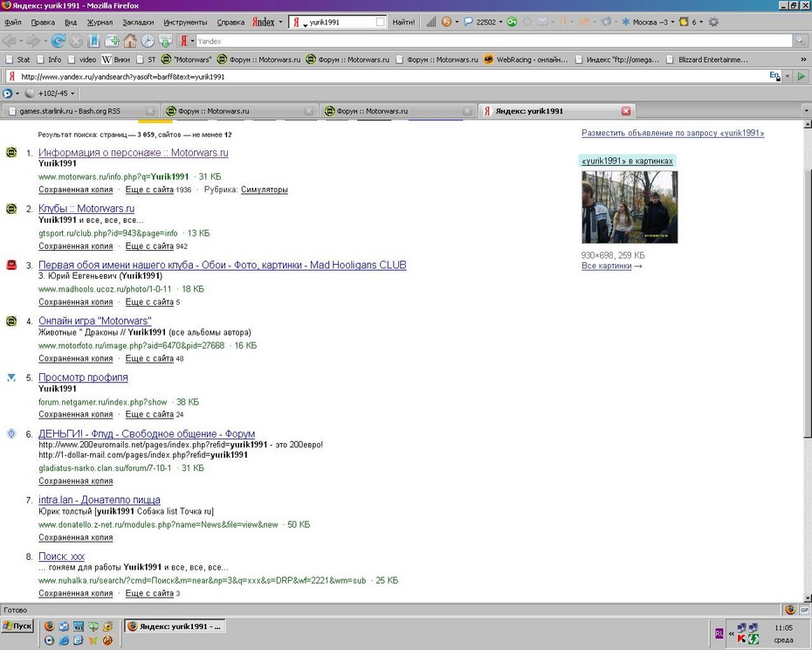Screen dimensions: 812x650
Task: Show more bookmarks chevron
Action: click(x=804, y=59)
